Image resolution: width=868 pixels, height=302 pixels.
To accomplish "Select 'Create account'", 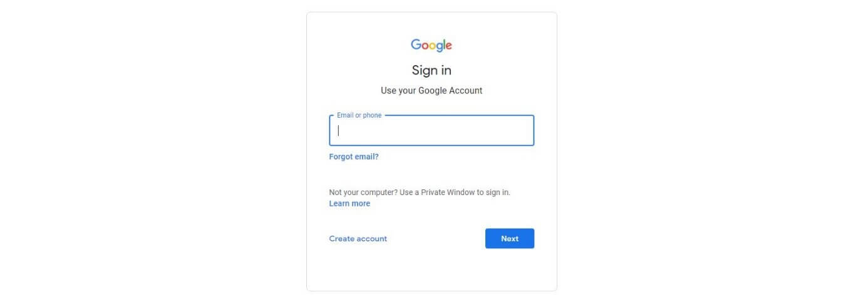I will click(358, 239).
